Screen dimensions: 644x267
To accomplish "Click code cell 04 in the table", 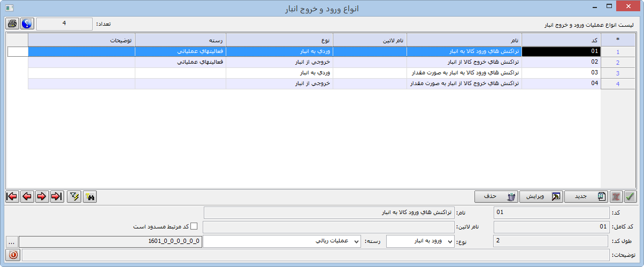I will [561, 83].
